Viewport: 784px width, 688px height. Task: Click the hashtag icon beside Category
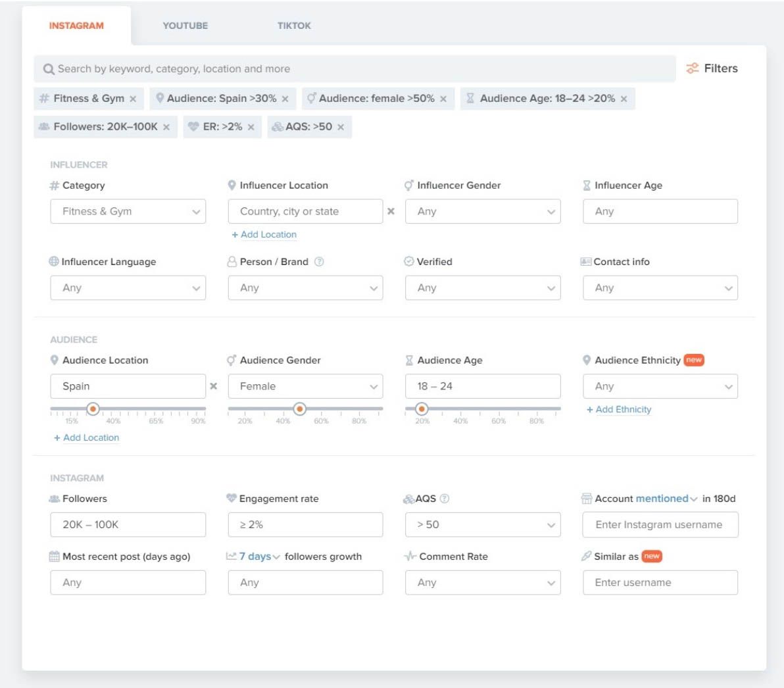point(55,185)
